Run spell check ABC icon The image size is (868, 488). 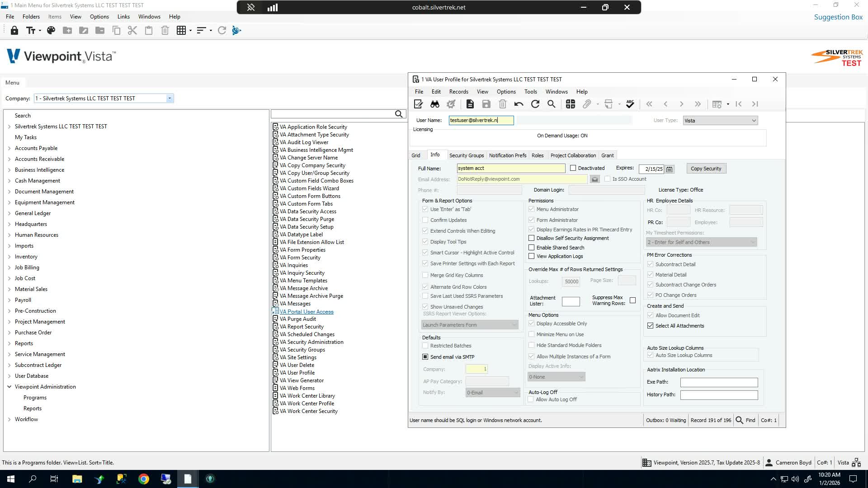click(630, 104)
